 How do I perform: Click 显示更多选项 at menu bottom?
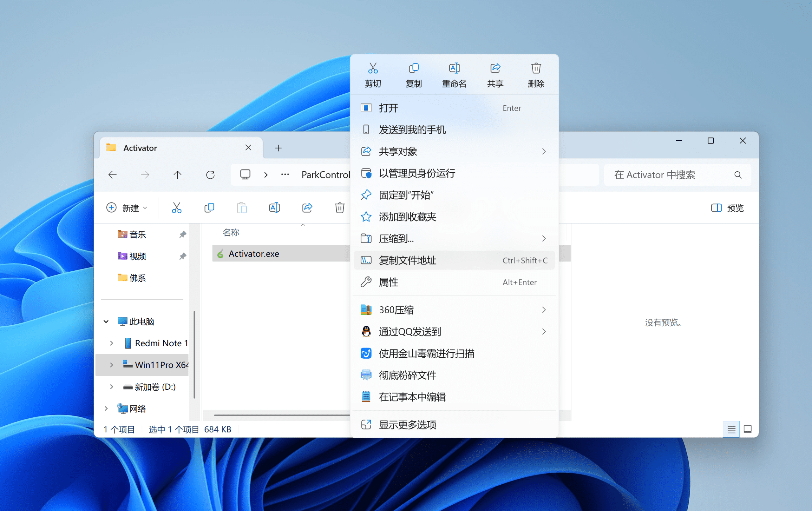coord(407,424)
